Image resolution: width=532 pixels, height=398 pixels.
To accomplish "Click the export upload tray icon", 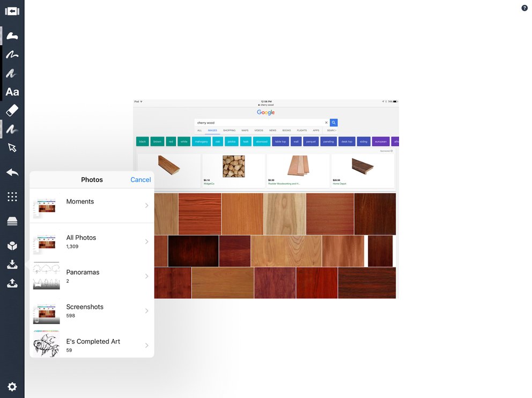I will pos(12,283).
